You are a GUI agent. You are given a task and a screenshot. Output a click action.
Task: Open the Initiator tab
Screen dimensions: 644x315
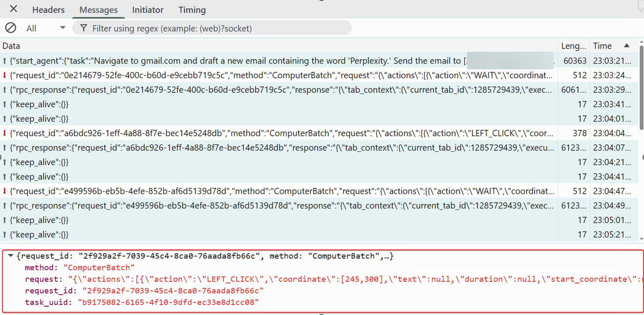[x=148, y=10]
